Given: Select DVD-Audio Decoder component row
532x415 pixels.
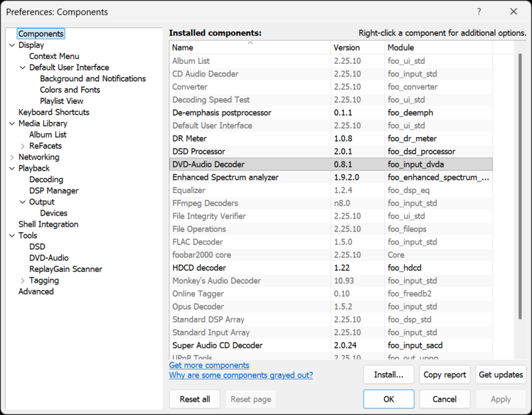Looking at the screenshot, I should point(331,164).
